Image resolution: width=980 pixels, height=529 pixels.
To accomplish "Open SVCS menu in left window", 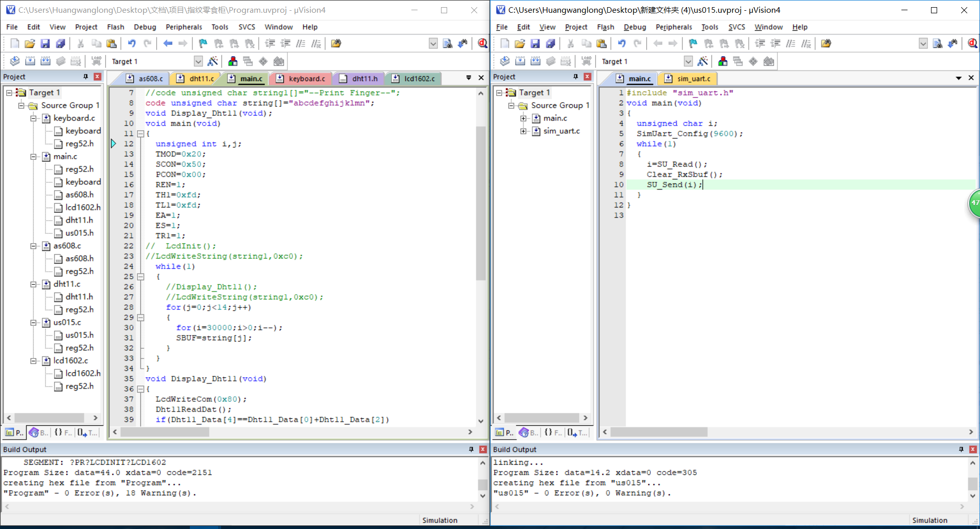I will 247,27.
